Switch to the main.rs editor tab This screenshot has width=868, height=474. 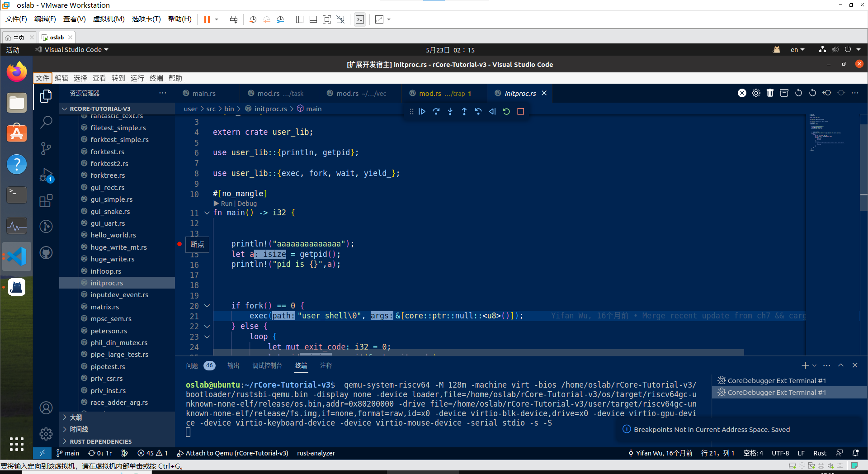(204, 93)
